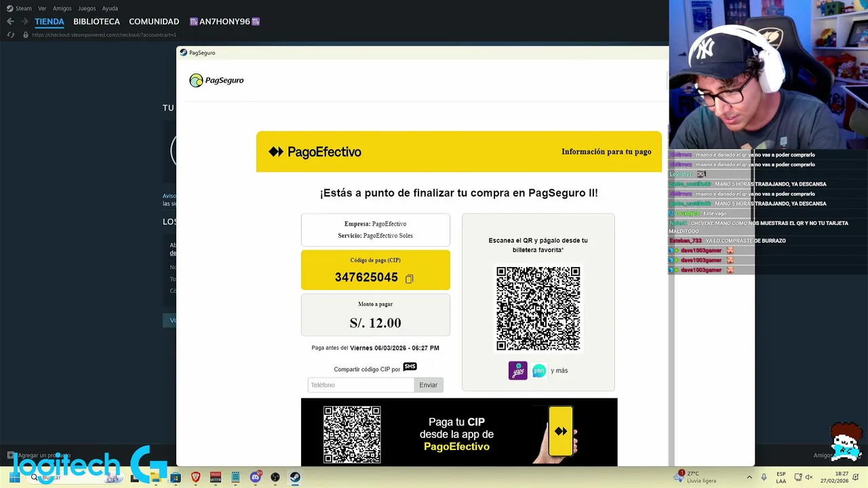Screen dimensions: 868x488
Task: Switch to the TIENDA tab
Action: click(x=50, y=22)
